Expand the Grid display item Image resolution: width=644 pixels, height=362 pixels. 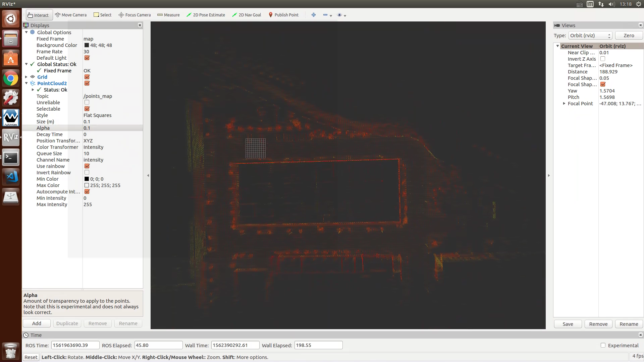[x=26, y=77]
